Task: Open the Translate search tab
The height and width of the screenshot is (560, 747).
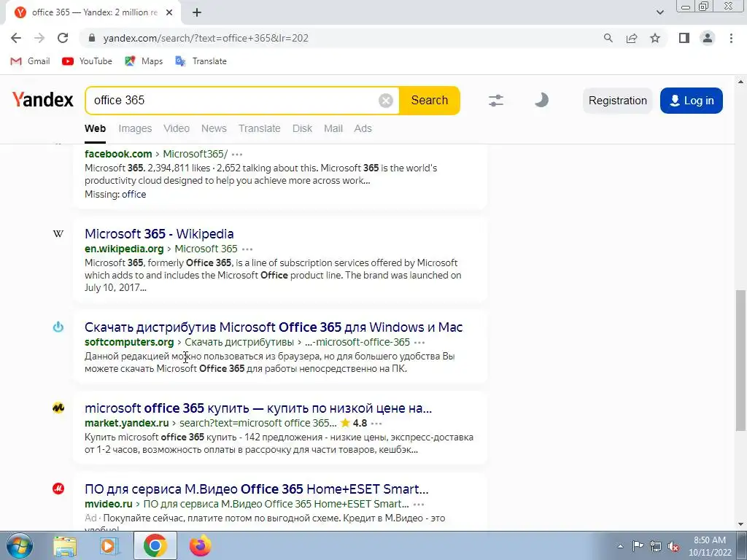Action: (259, 128)
